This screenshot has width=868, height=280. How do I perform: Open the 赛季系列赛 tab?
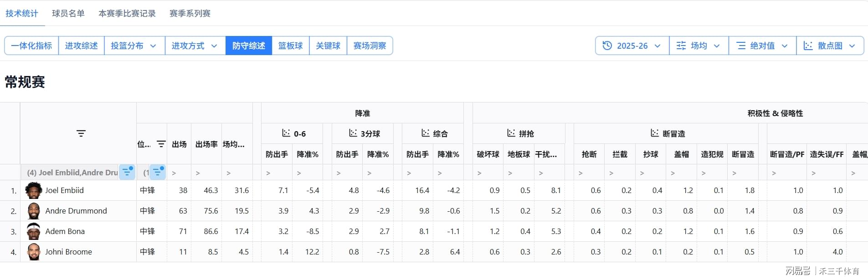(190, 13)
